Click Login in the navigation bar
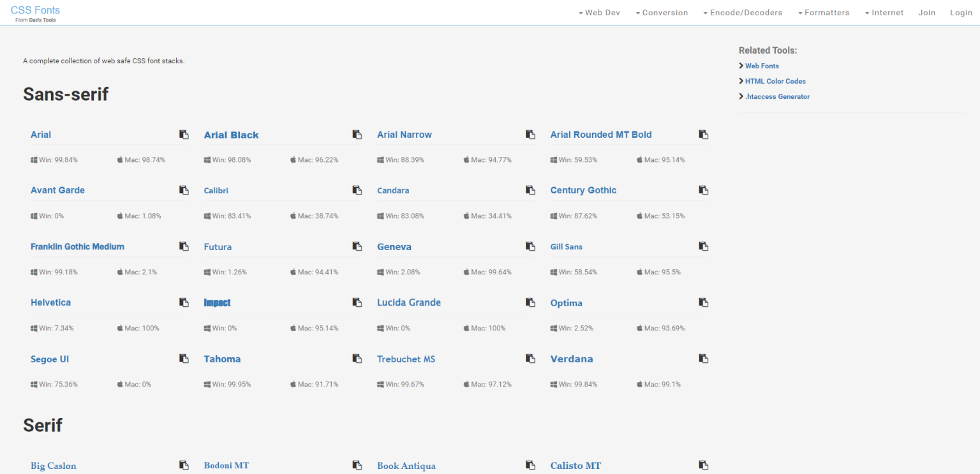The width and height of the screenshot is (980, 474). click(x=961, y=13)
